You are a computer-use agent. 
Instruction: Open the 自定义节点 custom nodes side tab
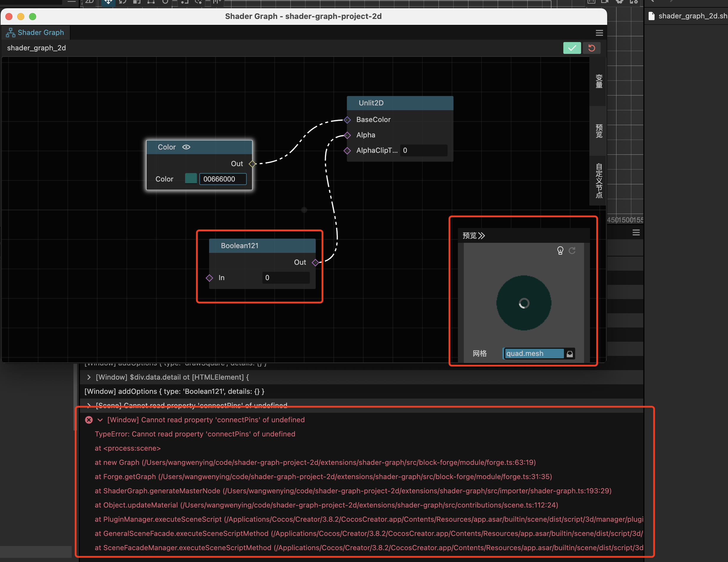pyautogui.click(x=599, y=180)
